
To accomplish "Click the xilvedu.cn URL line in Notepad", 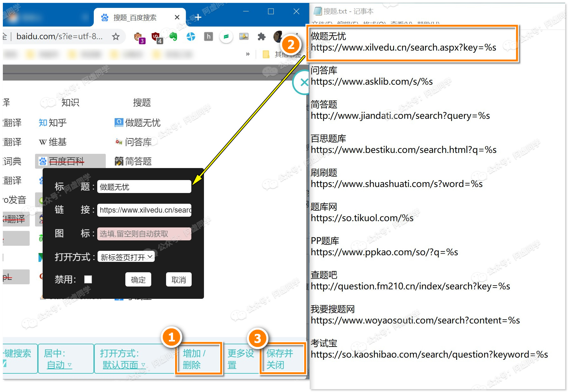I will point(404,48).
